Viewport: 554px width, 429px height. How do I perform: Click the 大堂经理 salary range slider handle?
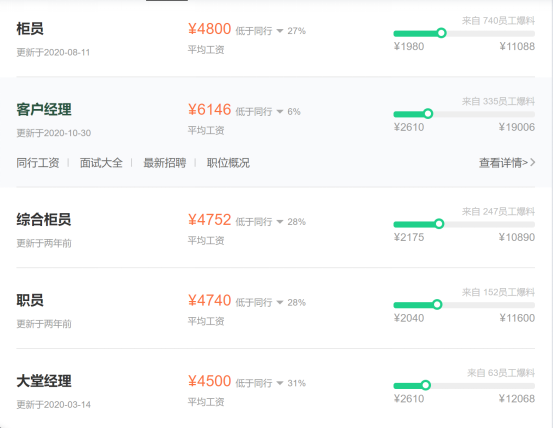click(x=426, y=385)
